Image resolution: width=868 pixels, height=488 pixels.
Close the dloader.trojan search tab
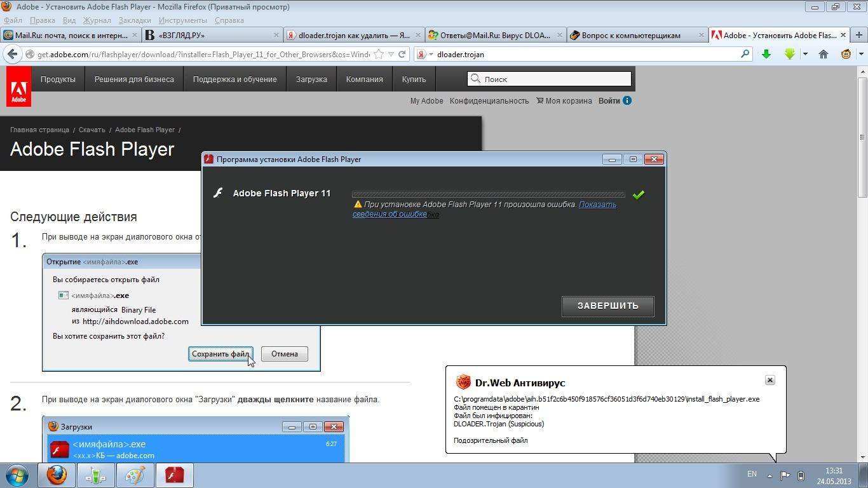[417, 36]
